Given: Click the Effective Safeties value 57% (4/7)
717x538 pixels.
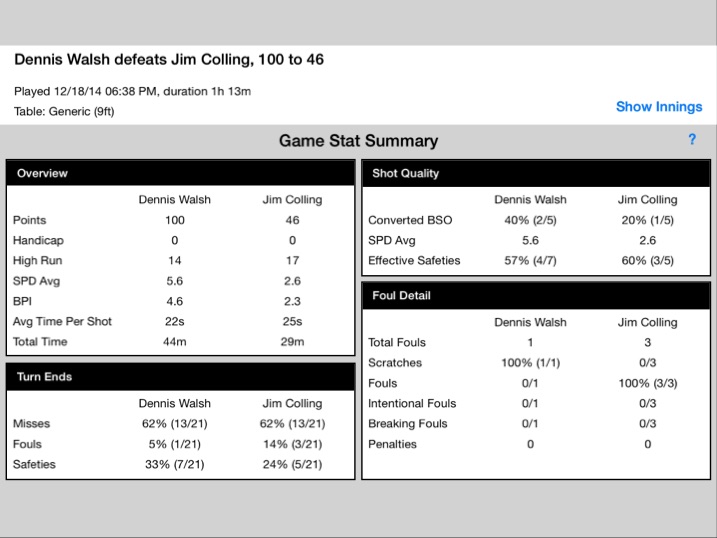Looking at the screenshot, I should 530,261.
